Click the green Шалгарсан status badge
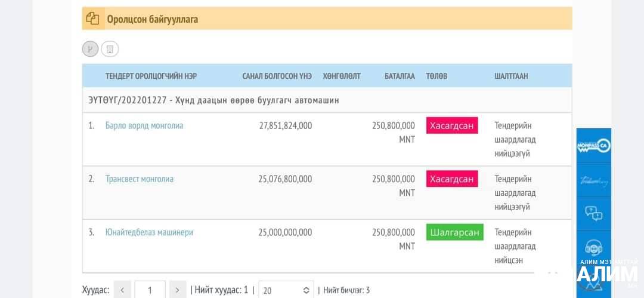Image resolution: width=644 pixels, height=298 pixels. (454, 232)
